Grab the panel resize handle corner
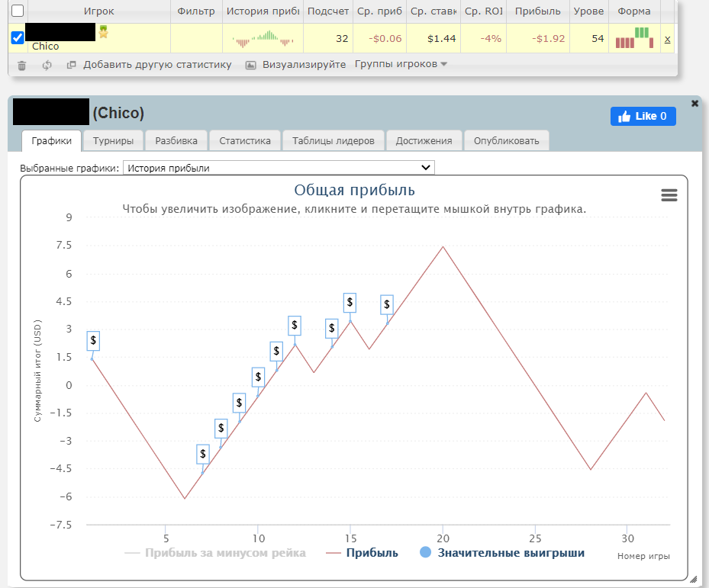The image size is (709, 588). click(694, 579)
